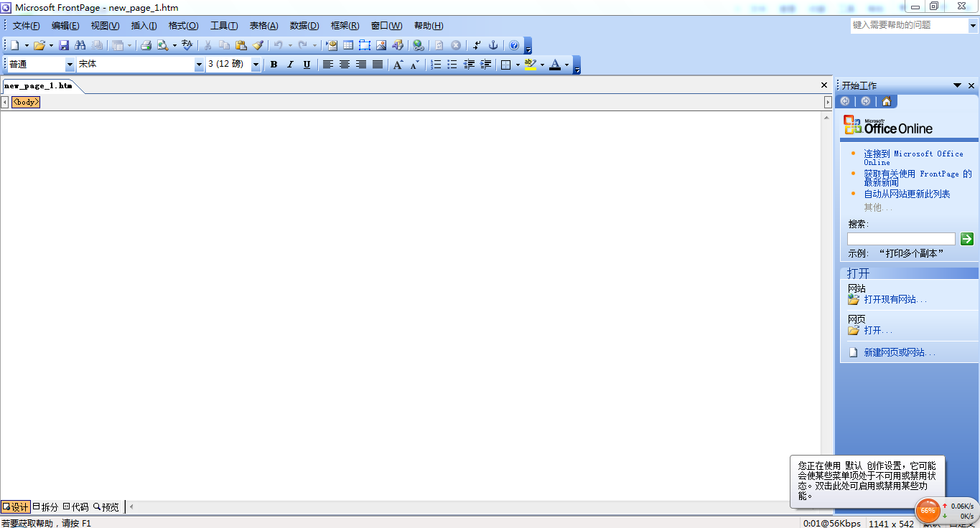
Task: Toggle italic formatting
Action: (290, 65)
